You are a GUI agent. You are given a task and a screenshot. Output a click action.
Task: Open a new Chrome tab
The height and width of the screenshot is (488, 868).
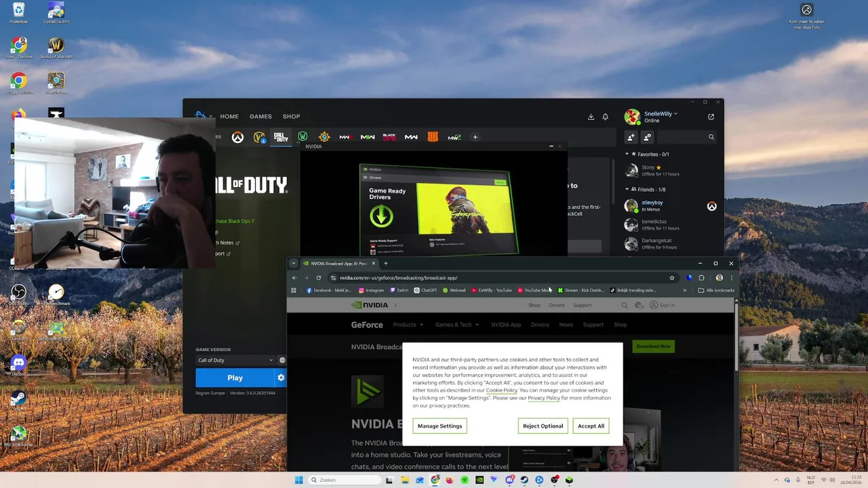[x=386, y=263]
